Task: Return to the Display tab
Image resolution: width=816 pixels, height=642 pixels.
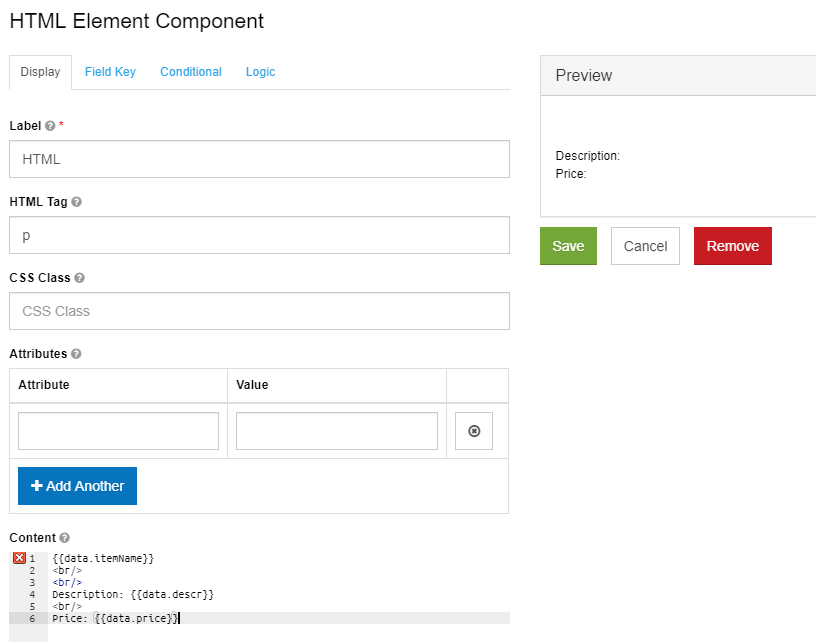Action: [40, 72]
